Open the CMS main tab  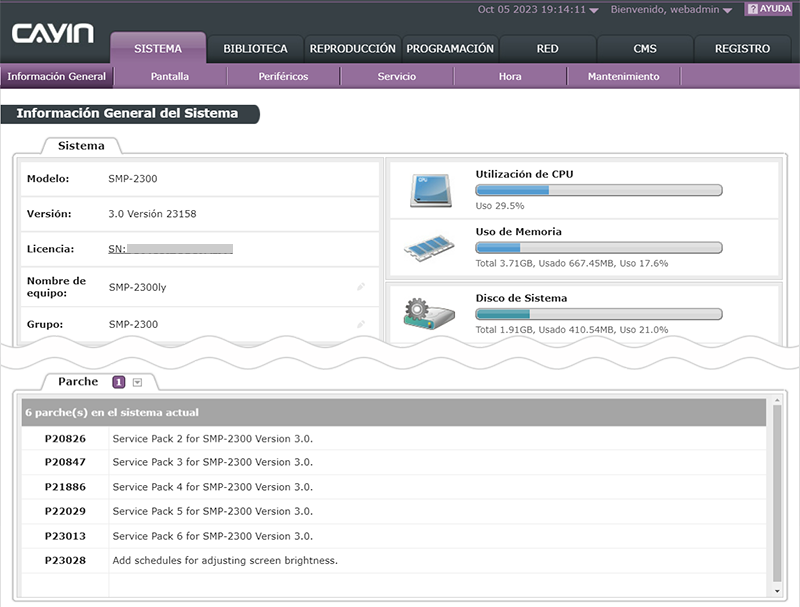pyautogui.click(x=645, y=48)
